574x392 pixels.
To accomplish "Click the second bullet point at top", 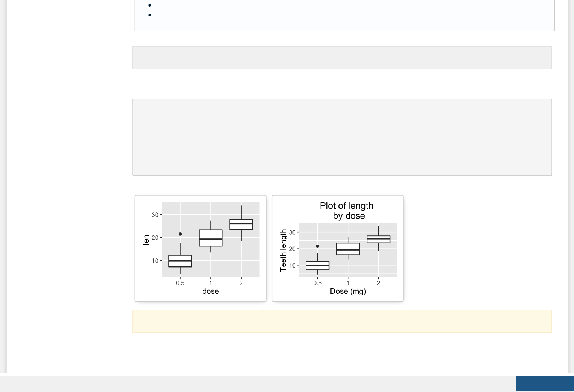I will click(150, 15).
